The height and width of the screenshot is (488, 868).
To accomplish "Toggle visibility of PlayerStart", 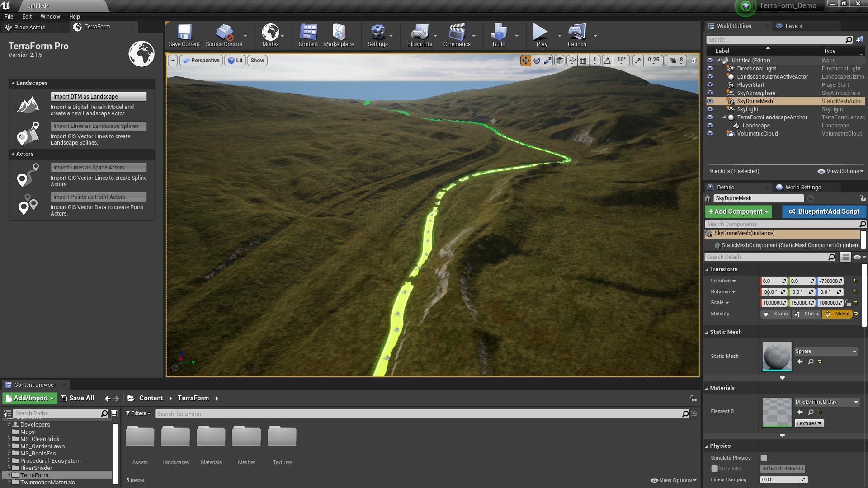I will 710,85.
